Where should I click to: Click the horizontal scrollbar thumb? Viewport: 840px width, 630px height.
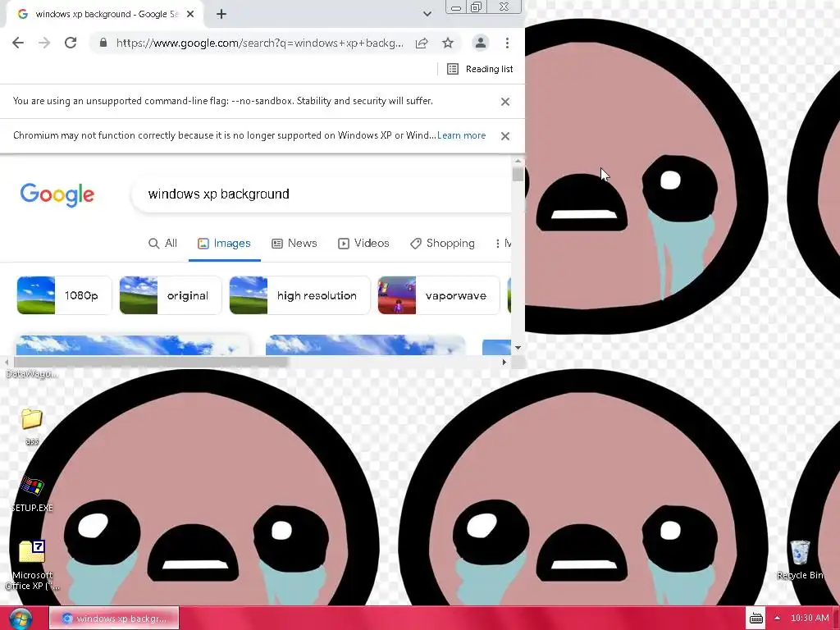[149, 362]
